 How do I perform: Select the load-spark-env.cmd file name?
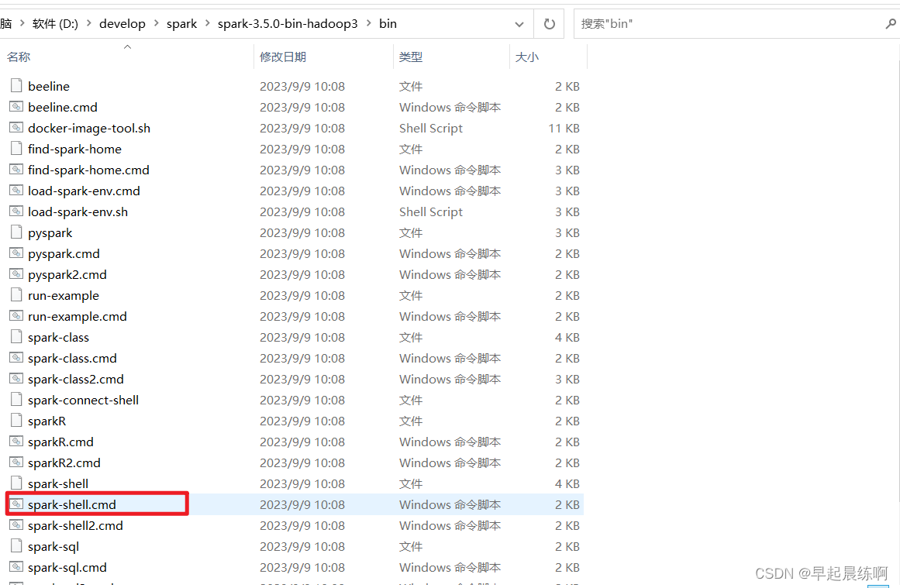point(84,191)
